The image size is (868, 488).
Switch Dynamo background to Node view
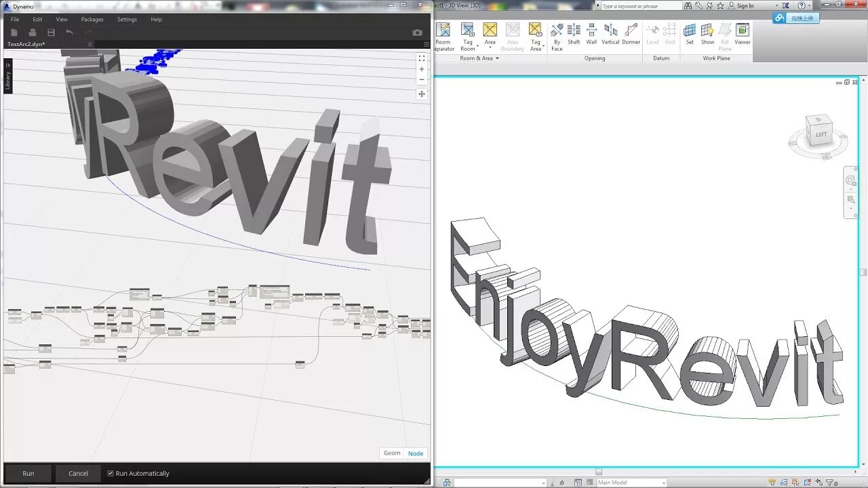416,453
